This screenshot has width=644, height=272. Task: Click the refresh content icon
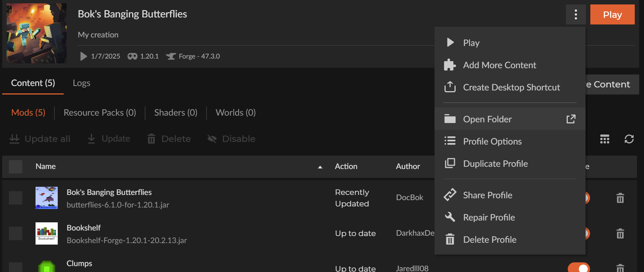pos(629,139)
